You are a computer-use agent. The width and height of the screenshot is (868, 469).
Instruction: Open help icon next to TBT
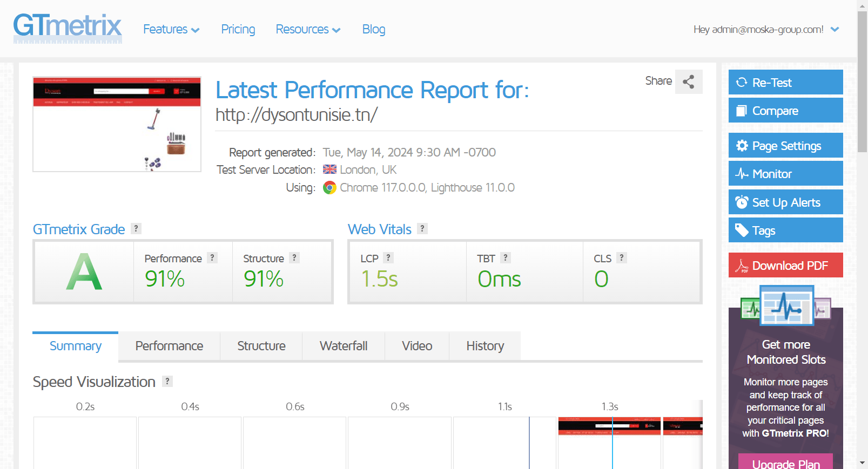click(506, 257)
